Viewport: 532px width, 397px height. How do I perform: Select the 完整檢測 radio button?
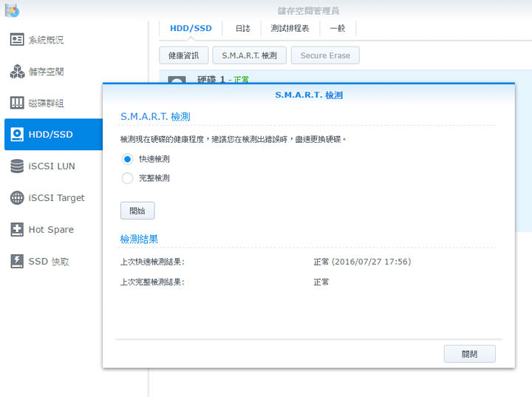pos(127,178)
